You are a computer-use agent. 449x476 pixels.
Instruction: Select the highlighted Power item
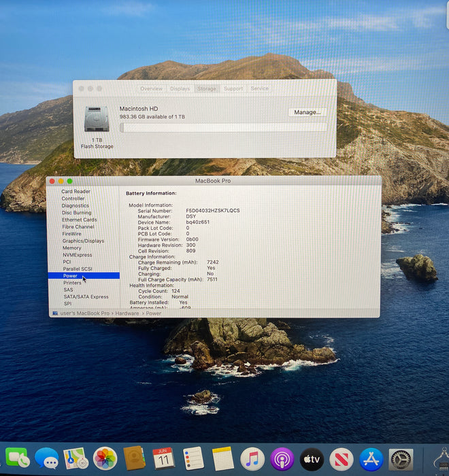point(84,275)
